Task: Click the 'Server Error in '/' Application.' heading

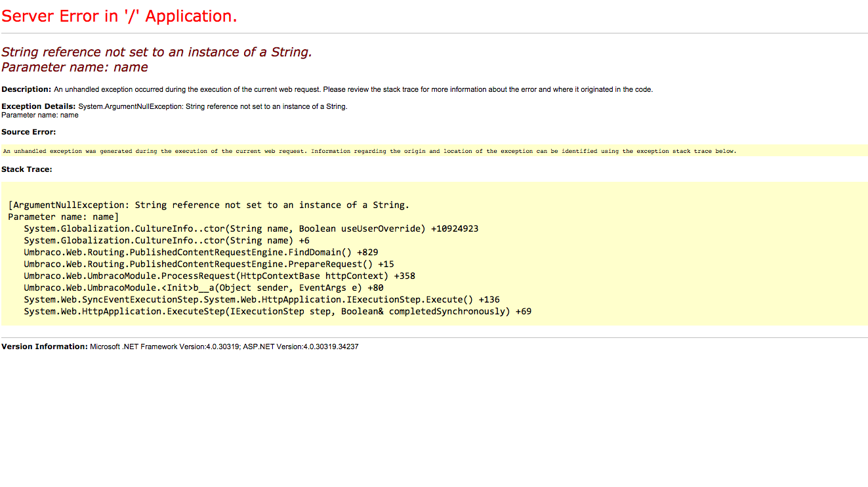Action: (x=119, y=16)
